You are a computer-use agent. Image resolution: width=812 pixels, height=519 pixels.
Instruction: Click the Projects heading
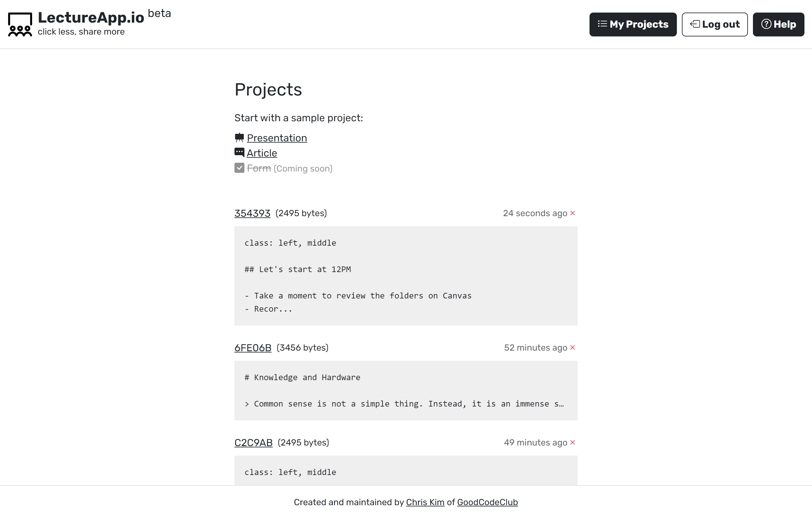[x=268, y=90]
